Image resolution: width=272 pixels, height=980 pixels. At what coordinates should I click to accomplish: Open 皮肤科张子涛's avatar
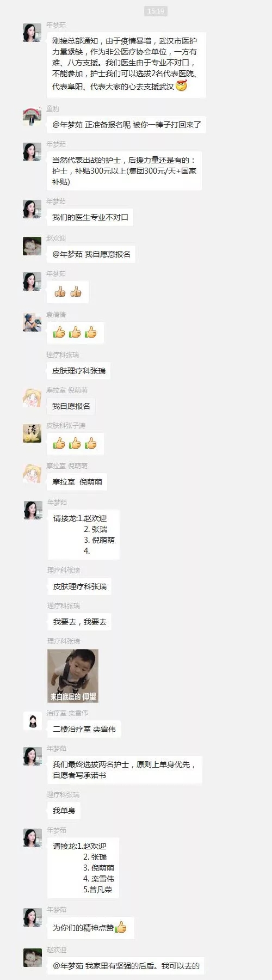pos(32,433)
